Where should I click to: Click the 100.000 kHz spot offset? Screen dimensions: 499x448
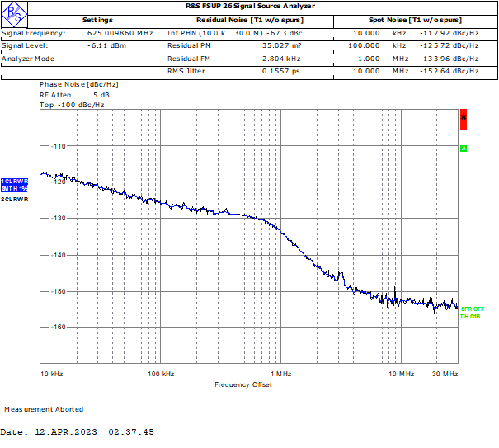pos(377,45)
